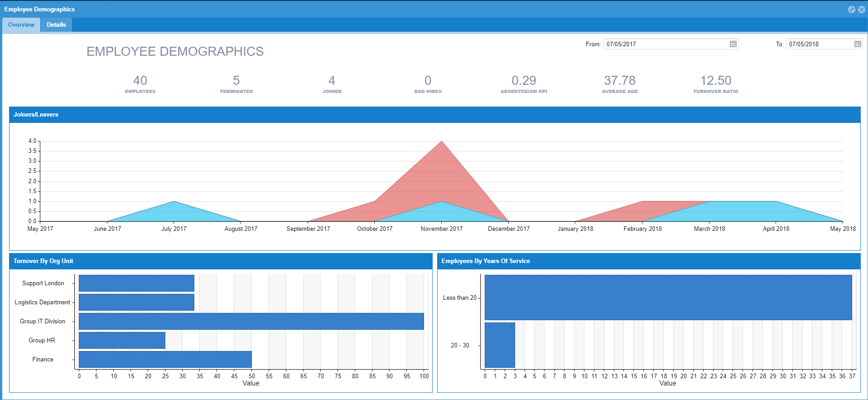The height and width of the screenshot is (400, 868).
Task: Click the From date input field
Action: (x=666, y=44)
